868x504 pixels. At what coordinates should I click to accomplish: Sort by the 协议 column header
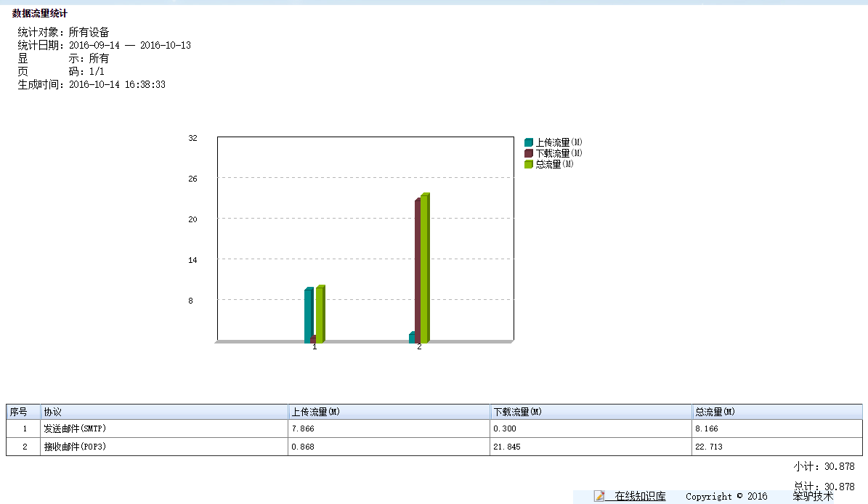pos(53,412)
